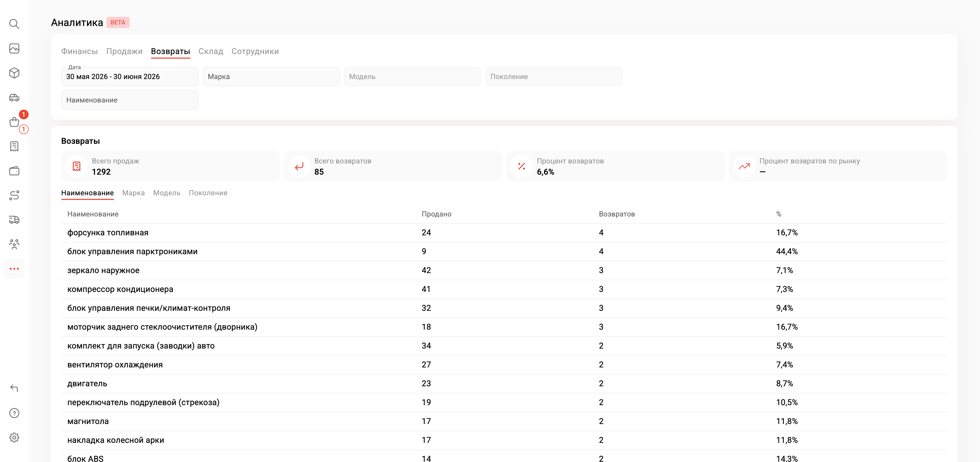Click the BETA badge
The image size is (980, 462).
click(x=118, y=22)
